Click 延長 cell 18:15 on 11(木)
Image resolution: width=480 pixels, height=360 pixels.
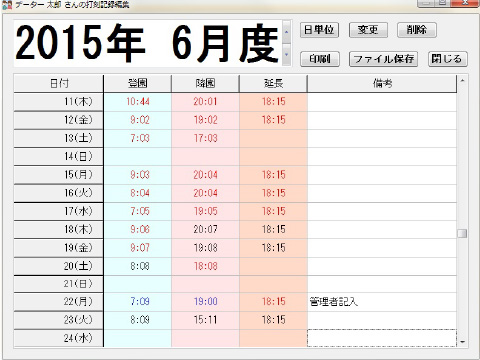tap(273, 102)
